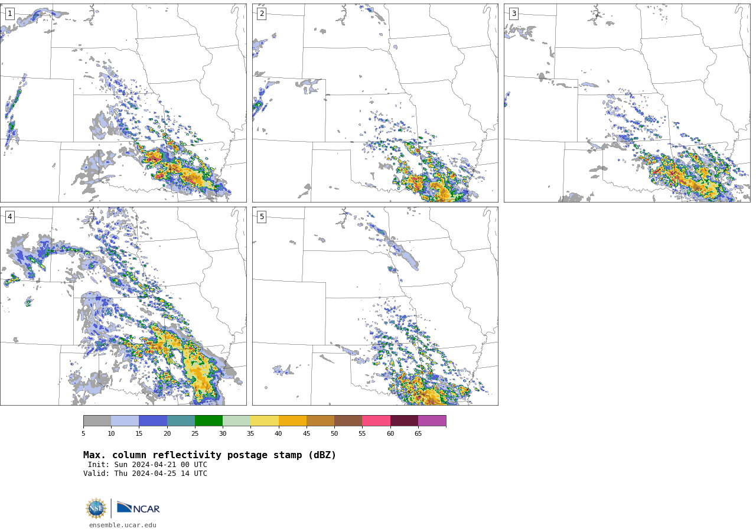The width and height of the screenshot is (756, 532).
Task: Click the NCAR logo
Action: point(138,508)
